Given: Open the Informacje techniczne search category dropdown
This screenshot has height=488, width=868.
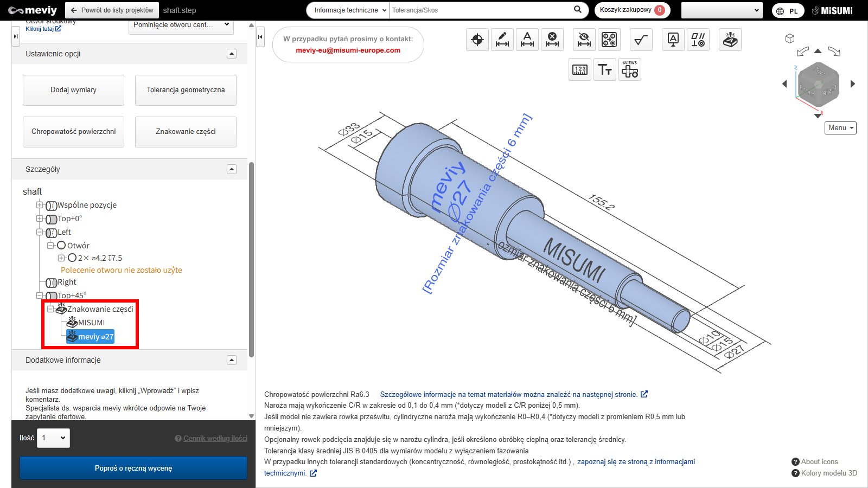Looking at the screenshot, I should [x=348, y=10].
